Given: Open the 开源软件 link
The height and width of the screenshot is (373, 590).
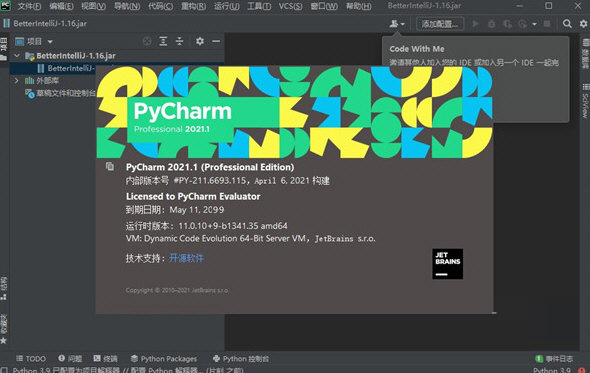Looking at the screenshot, I should point(186,258).
